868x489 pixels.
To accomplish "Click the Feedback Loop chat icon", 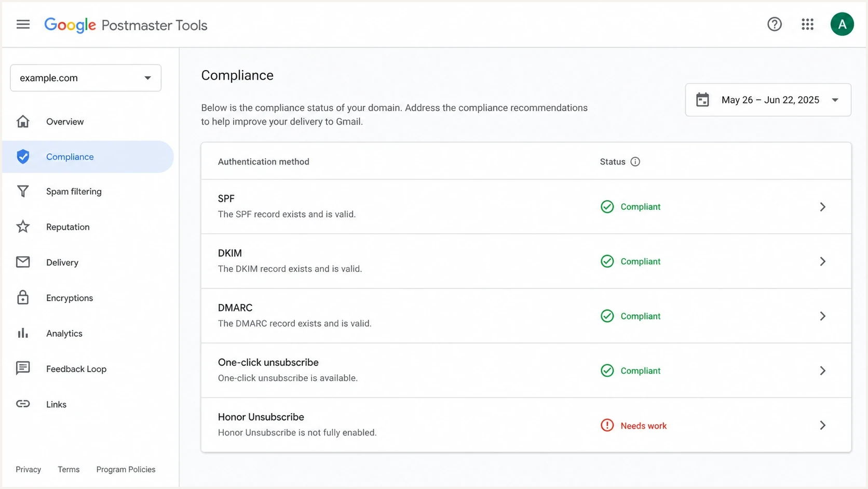I will click(x=23, y=368).
